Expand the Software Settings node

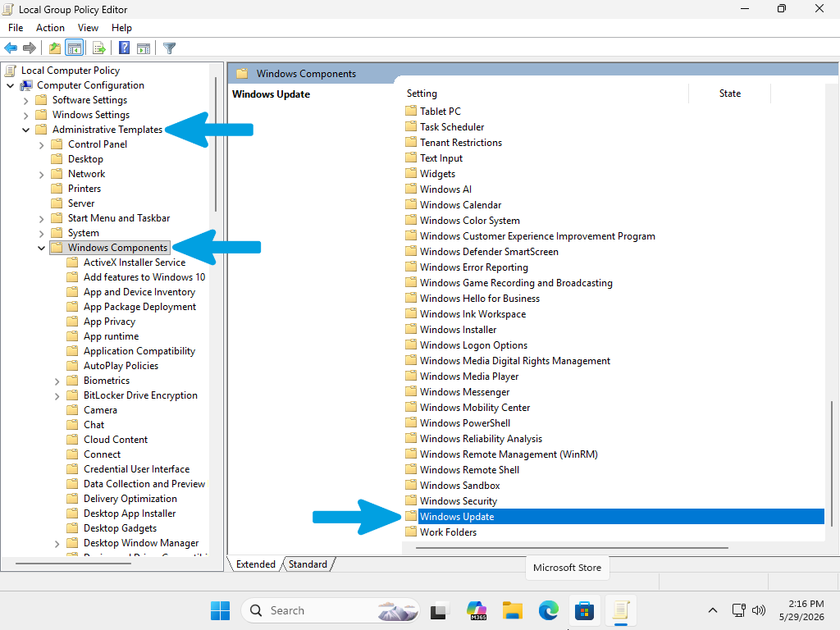[25, 100]
